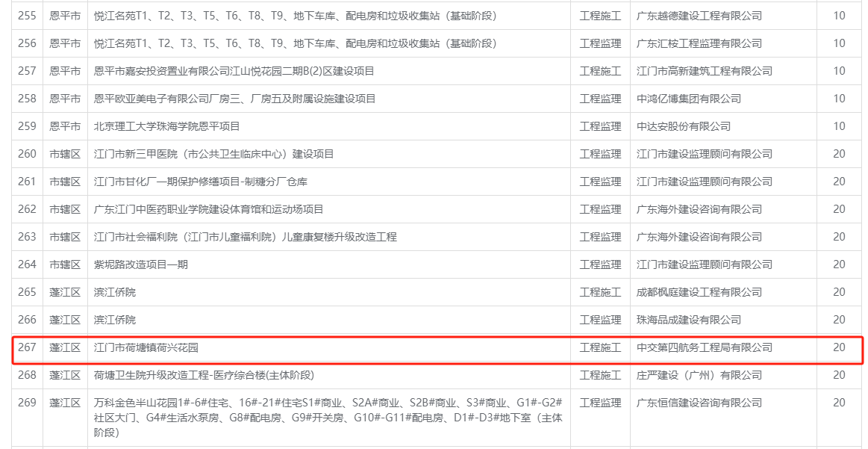
Task: Click row number 269
Action: coord(27,403)
